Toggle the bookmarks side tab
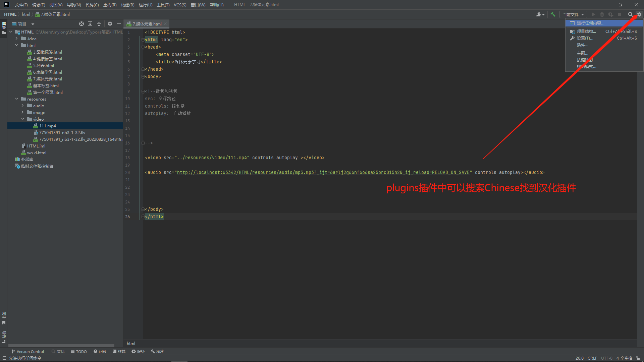Viewport: 644px width, 362px height. click(4, 318)
